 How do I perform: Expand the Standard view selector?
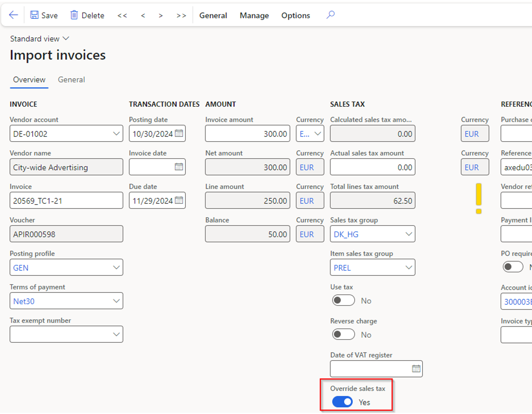(39, 39)
